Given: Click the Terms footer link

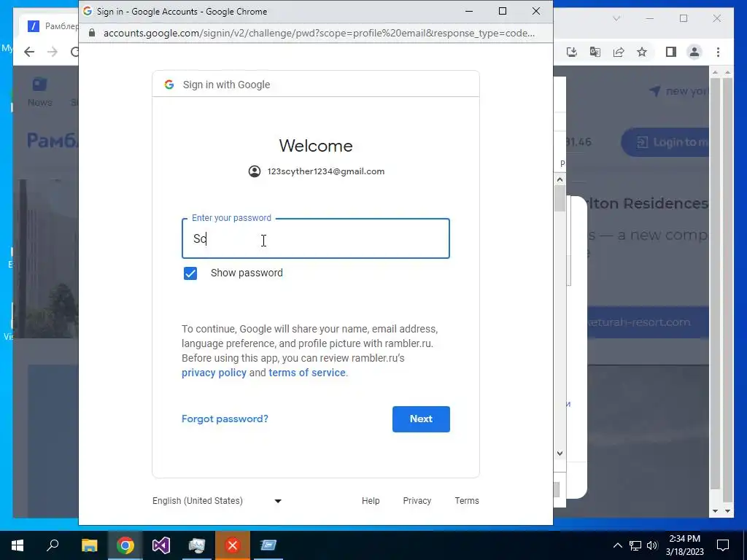Looking at the screenshot, I should [467, 501].
